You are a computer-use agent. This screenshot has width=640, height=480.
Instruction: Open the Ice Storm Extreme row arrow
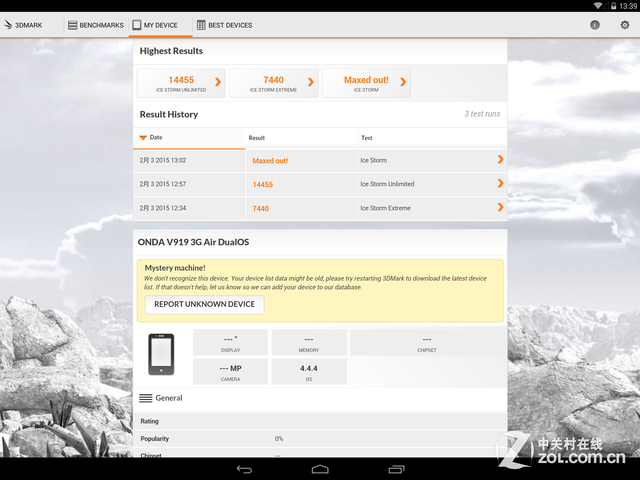(500, 207)
